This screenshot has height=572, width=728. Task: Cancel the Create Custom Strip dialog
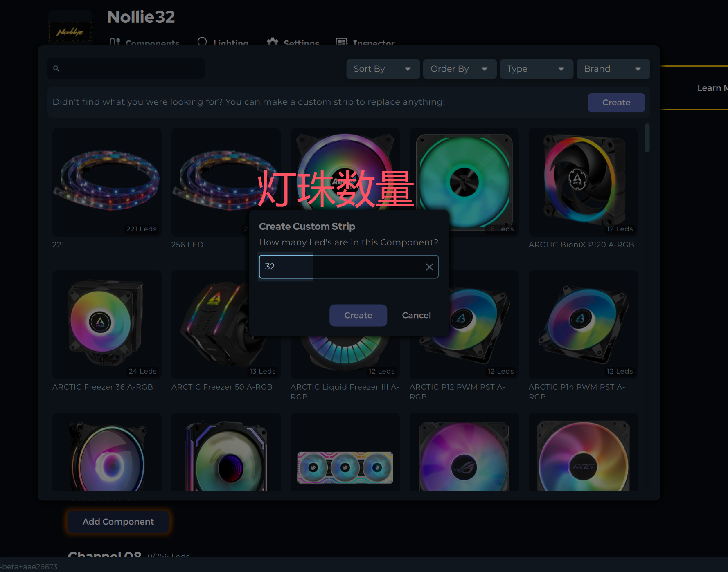[x=416, y=315]
